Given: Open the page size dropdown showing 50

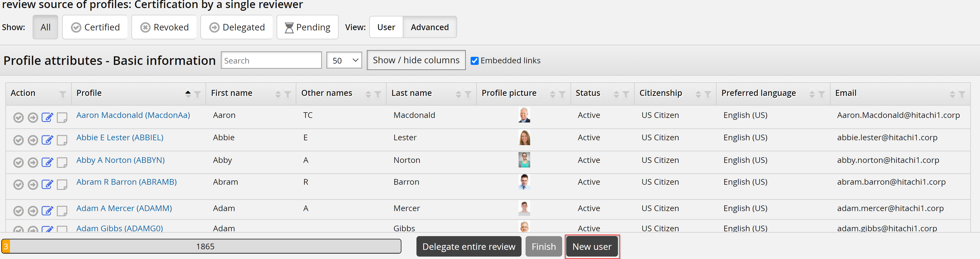Looking at the screenshot, I should coord(343,60).
